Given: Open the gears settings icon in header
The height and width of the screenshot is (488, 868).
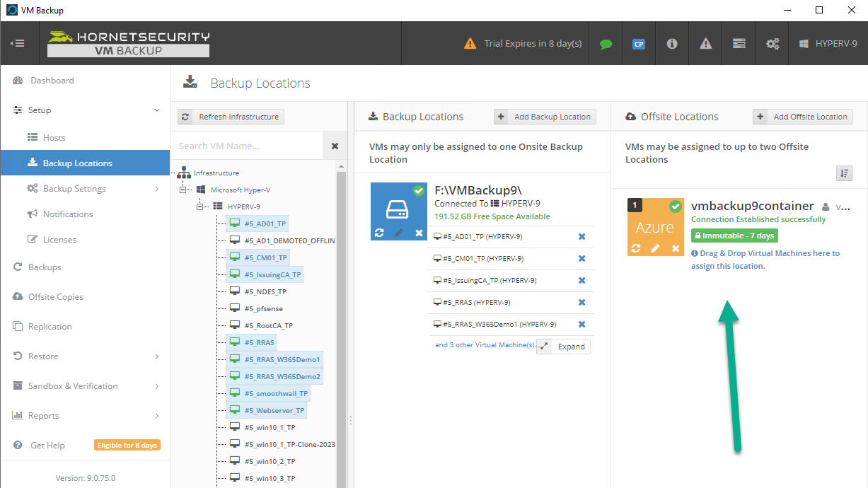Looking at the screenshot, I should tap(772, 44).
